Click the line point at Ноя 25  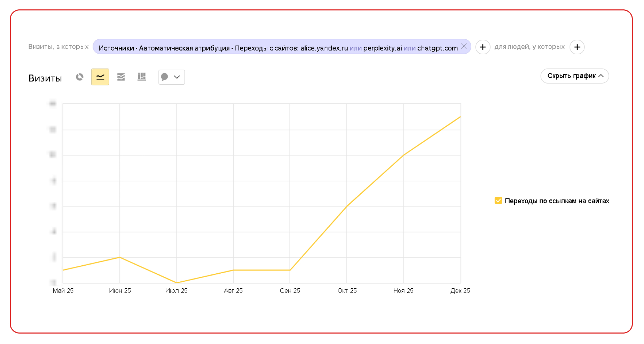pos(403,155)
